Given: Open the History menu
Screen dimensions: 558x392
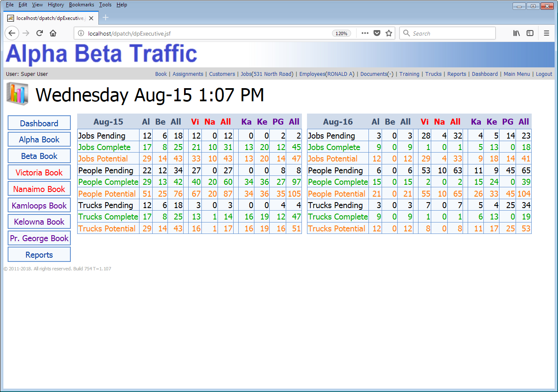Looking at the screenshot, I should 56,5.
